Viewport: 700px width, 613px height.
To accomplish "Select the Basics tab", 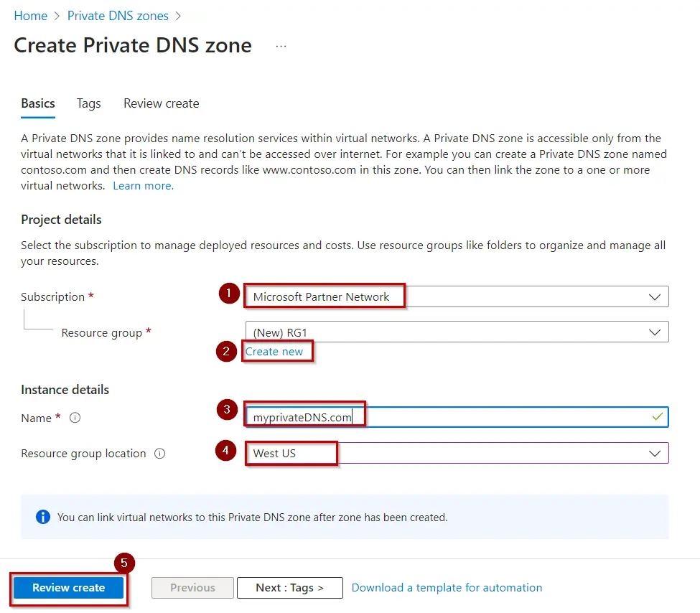I will click(x=37, y=103).
